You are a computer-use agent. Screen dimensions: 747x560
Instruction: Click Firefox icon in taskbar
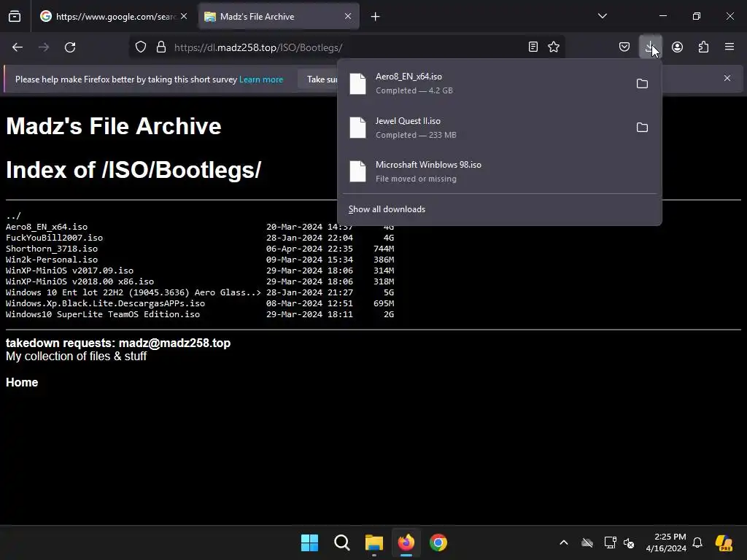(406, 542)
